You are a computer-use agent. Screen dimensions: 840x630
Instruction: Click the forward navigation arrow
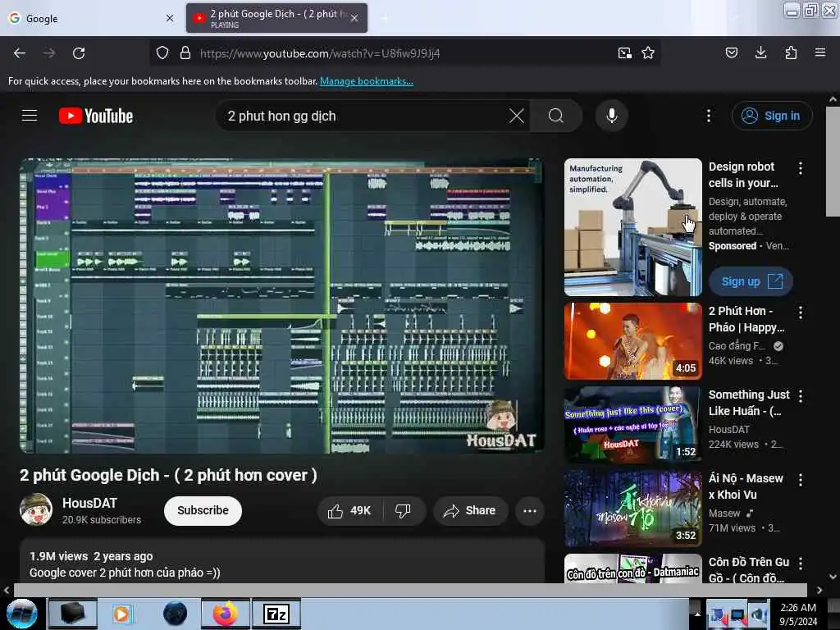[x=49, y=53]
